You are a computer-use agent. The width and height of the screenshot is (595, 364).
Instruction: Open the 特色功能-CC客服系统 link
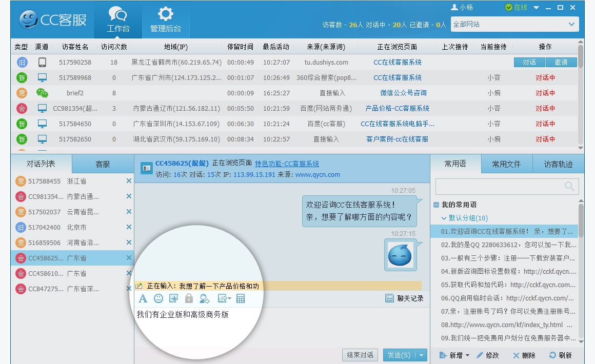click(287, 164)
